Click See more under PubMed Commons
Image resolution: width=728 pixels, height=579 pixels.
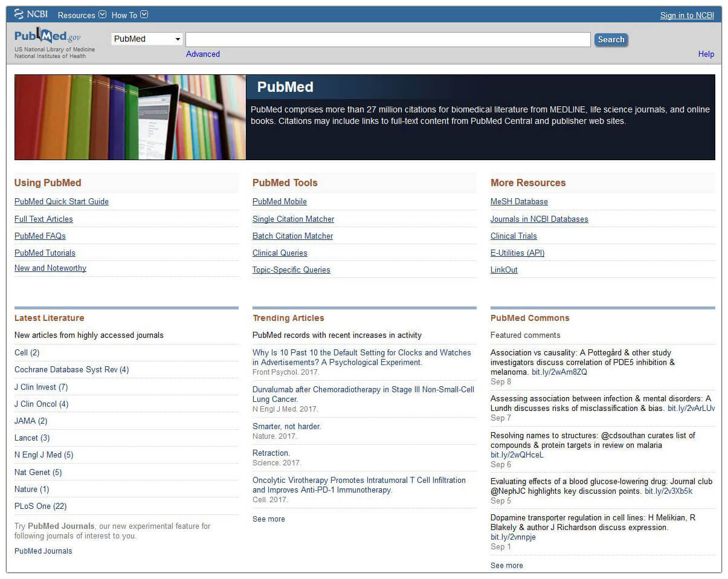tap(507, 566)
